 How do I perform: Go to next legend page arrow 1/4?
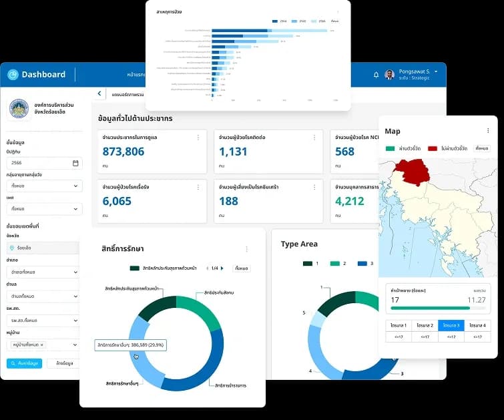point(222,268)
